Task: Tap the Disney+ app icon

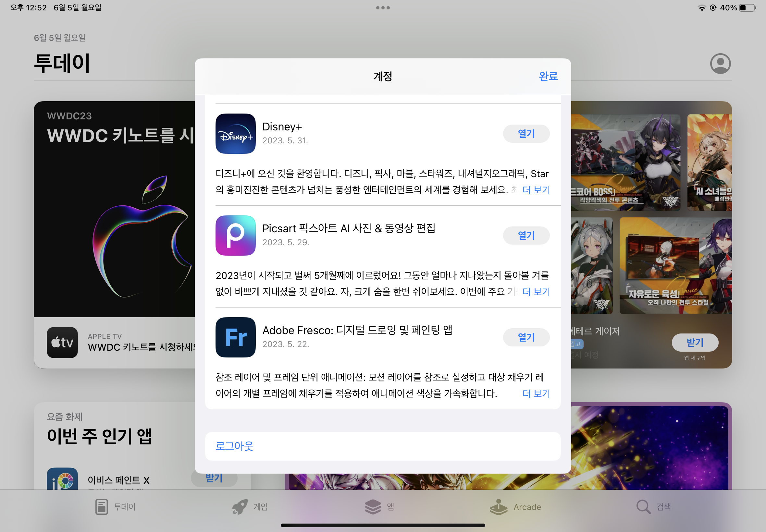Action: (x=235, y=134)
